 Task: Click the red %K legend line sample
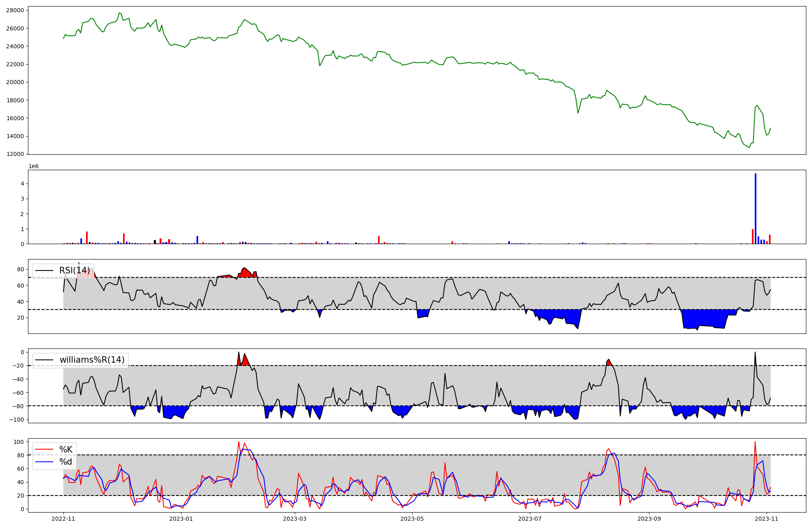[44, 449]
